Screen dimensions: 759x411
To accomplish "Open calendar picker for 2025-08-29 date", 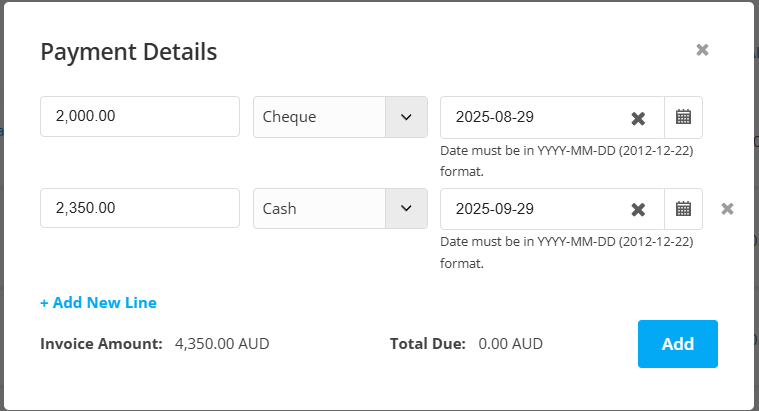I will (x=683, y=117).
